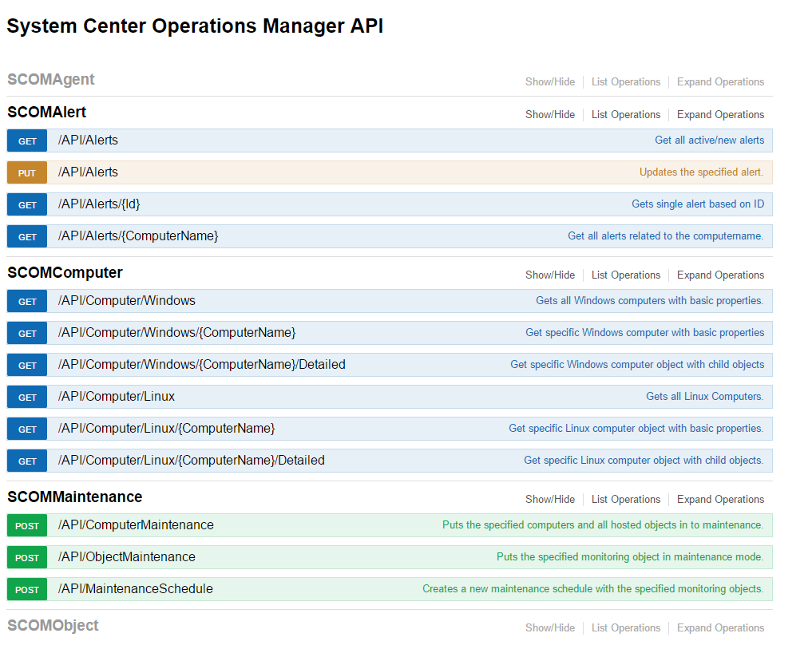Click 'Get all active/new alerts' description
The image size is (812, 653).
[710, 140]
